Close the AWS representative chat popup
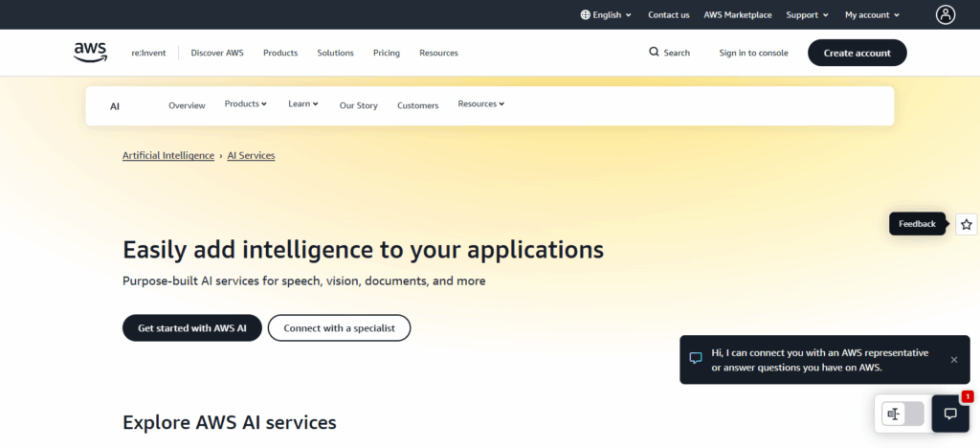 click(954, 359)
